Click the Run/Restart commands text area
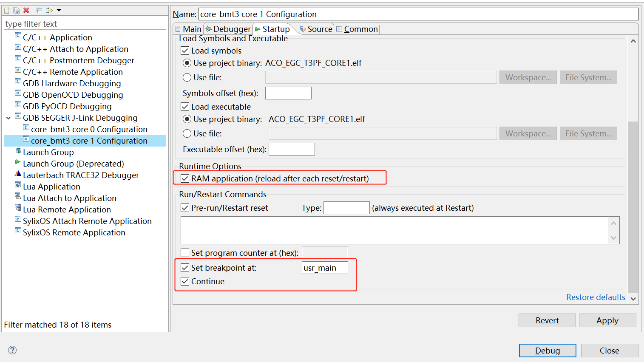This screenshot has height=362, width=644. pos(400,230)
